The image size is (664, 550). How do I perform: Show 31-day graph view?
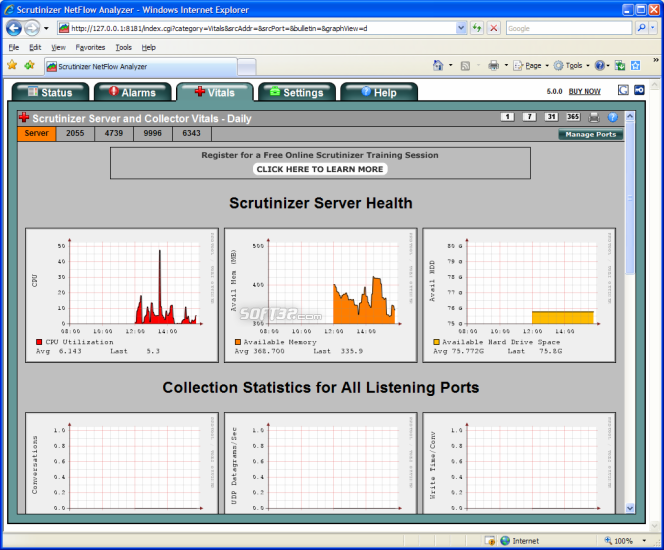[x=551, y=117]
